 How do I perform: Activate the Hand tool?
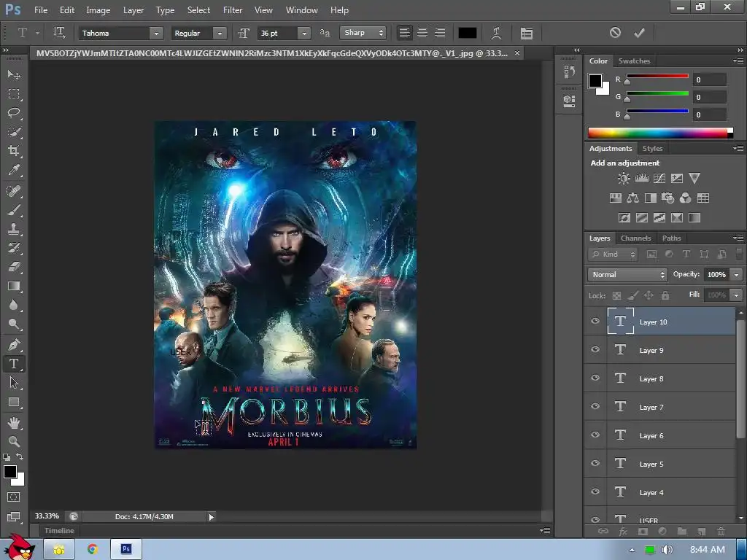(14, 422)
